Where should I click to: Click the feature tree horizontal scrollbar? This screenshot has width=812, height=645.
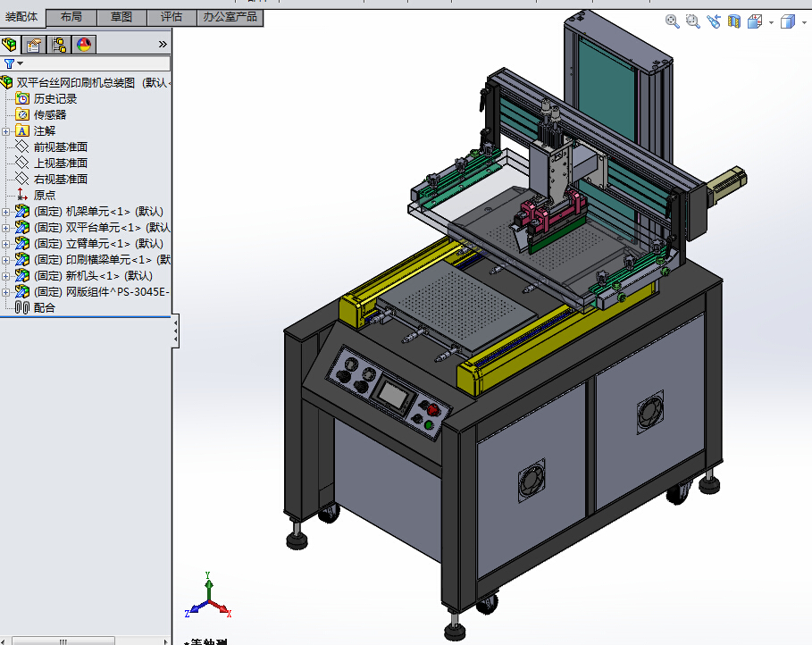tap(63, 641)
